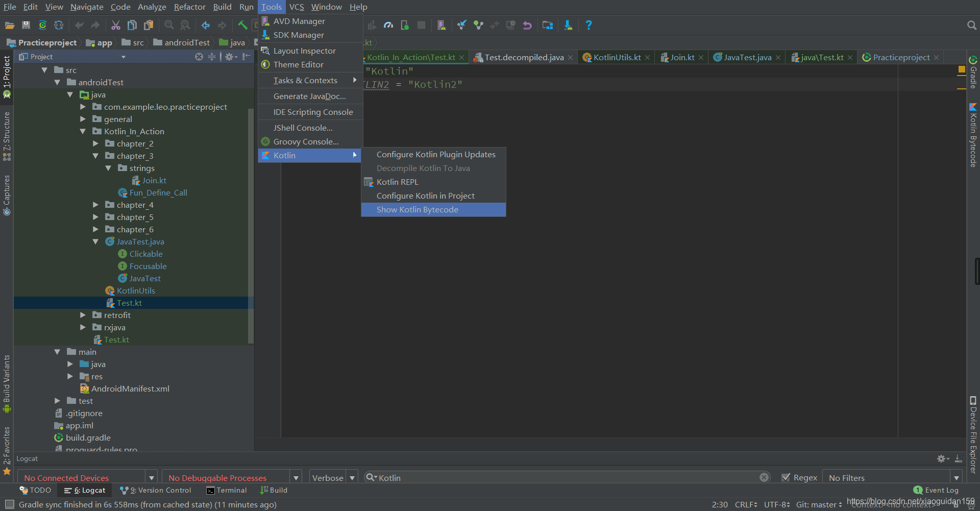
Task: Expand the general package
Action: (x=83, y=119)
